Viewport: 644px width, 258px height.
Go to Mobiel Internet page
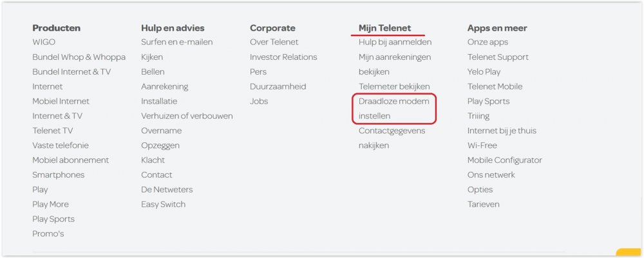[x=61, y=102]
